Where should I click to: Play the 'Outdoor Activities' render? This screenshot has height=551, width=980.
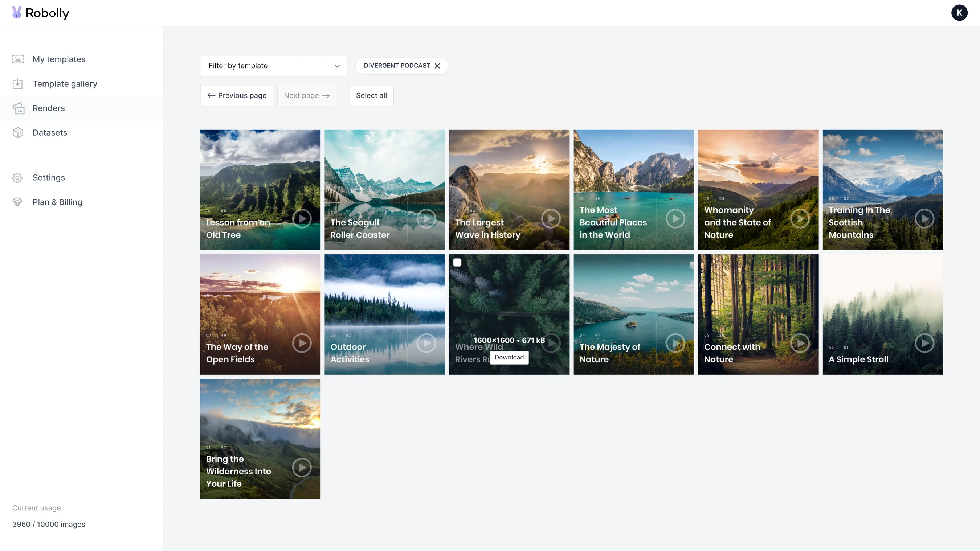tap(426, 343)
